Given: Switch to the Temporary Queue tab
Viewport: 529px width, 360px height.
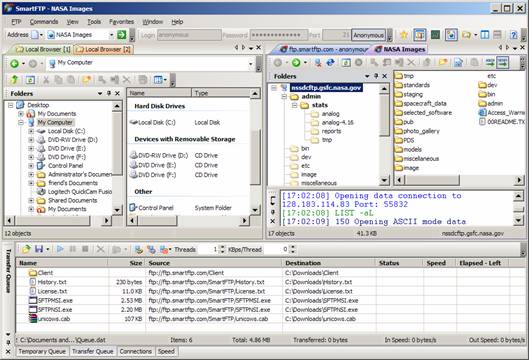Looking at the screenshot, I should click(x=42, y=352).
